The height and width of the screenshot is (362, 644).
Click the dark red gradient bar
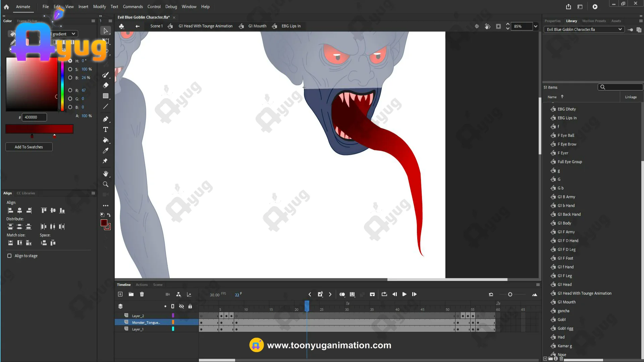point(39,129)
